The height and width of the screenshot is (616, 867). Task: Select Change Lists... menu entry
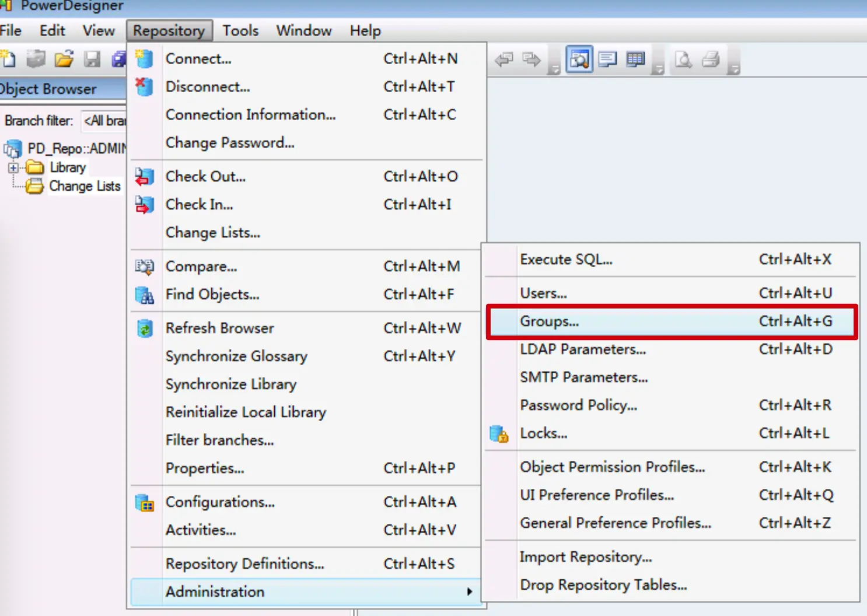click(307, 232)
